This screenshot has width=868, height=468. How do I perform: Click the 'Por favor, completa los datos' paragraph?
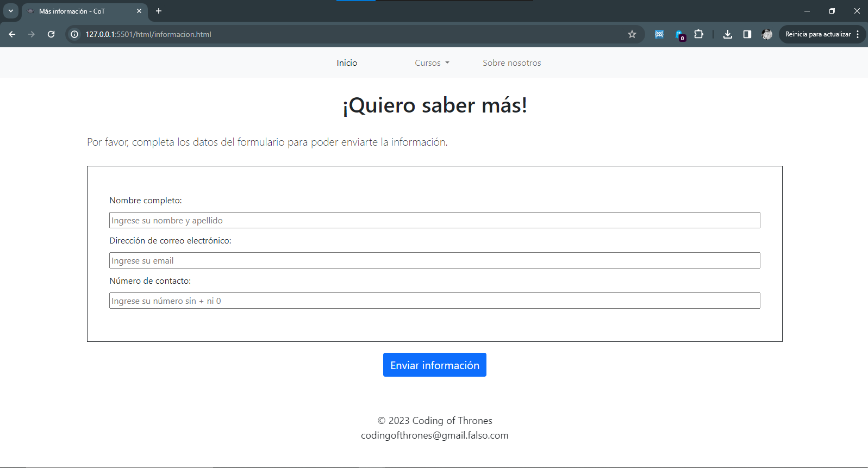(267, 142)
